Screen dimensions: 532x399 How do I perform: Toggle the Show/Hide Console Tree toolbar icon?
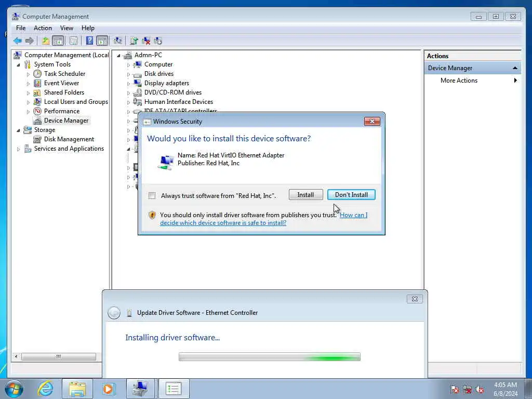(x=58, y=41)
